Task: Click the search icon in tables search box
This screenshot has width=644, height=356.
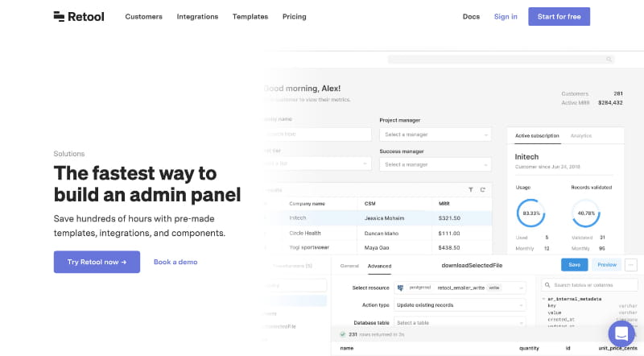Action: click(547, 285)
